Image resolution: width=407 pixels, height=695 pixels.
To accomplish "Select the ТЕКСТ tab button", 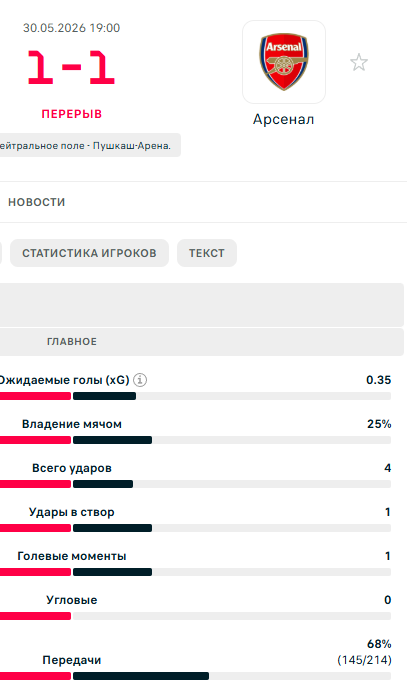I will [207, 253].
